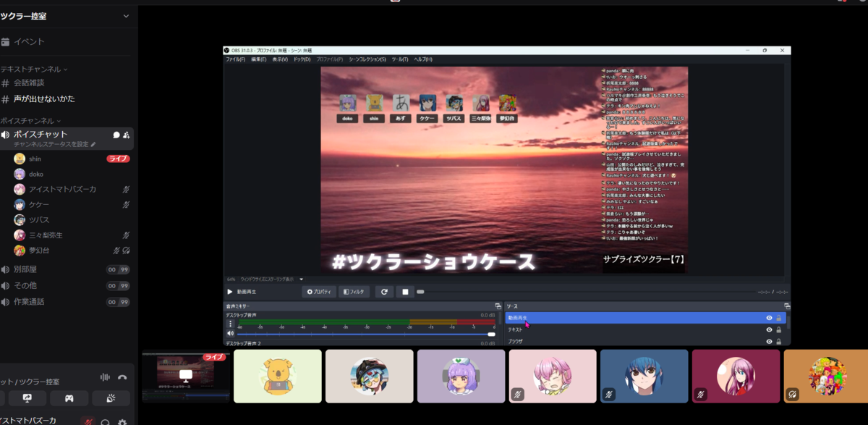Stop media with the OBS square button

[405, 292]
